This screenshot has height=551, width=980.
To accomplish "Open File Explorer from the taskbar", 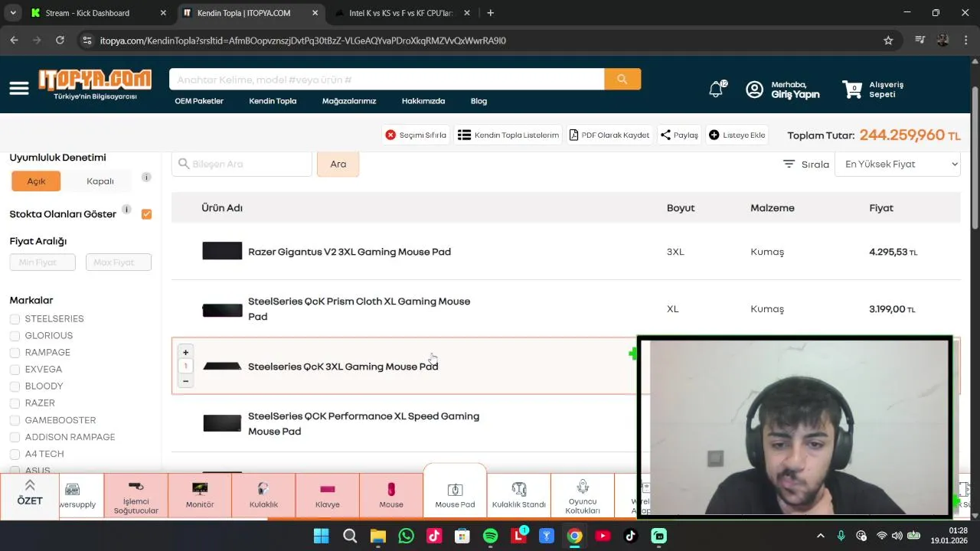I will 377,536.
